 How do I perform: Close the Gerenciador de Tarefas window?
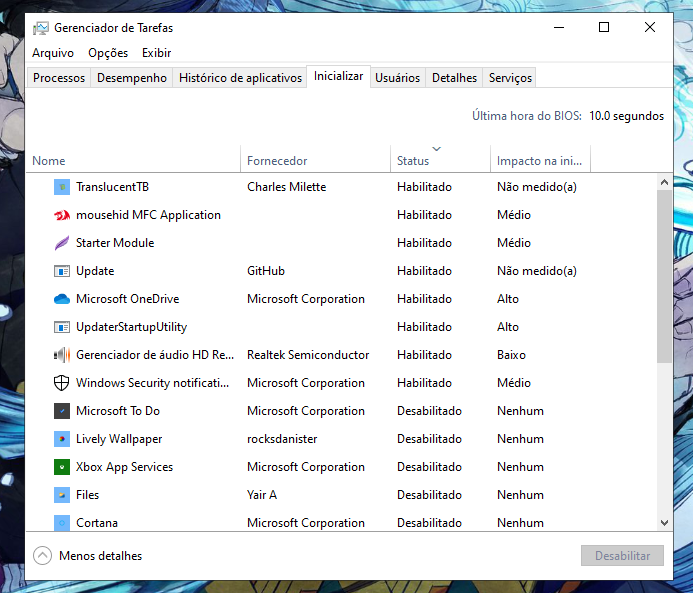(x=650, y=27)
